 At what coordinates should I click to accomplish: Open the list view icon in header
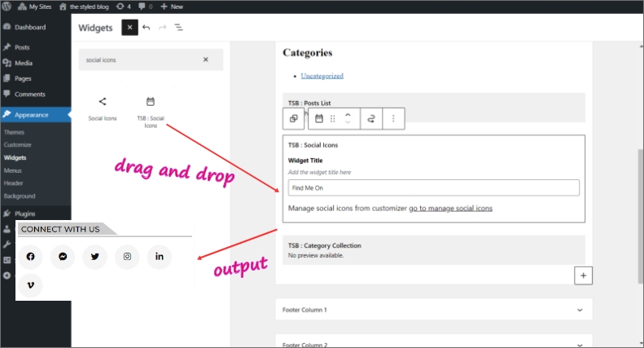178,27
